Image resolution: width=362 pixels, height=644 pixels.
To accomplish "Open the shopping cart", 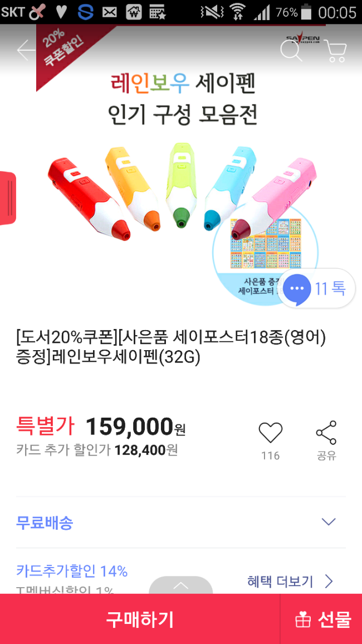I will (335, 51).
